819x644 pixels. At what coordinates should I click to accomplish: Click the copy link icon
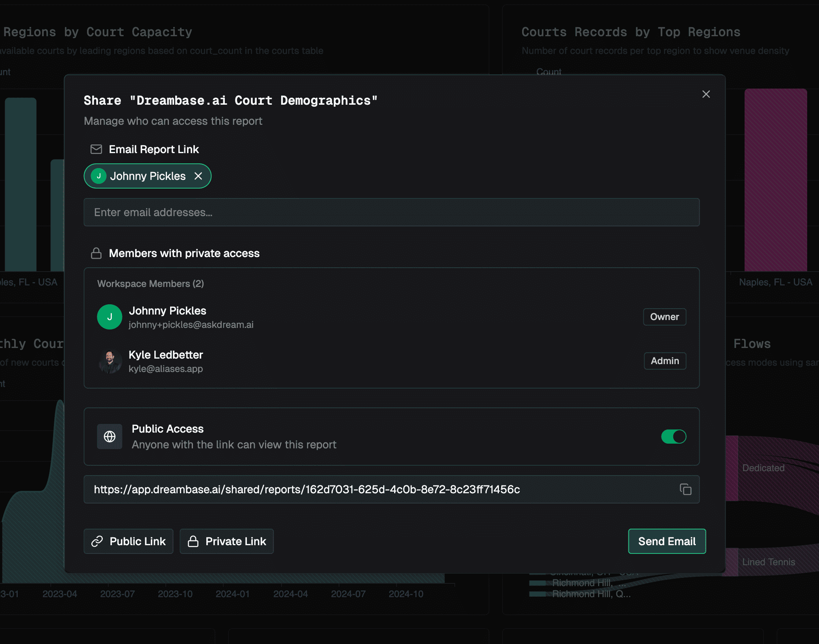coord(685,489)
